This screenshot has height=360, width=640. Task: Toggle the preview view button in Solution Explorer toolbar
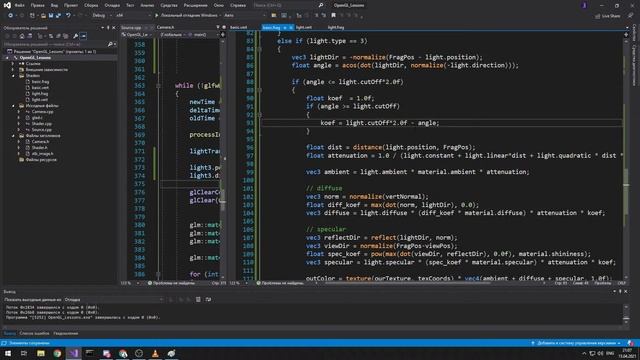click(x=83, y=36)
